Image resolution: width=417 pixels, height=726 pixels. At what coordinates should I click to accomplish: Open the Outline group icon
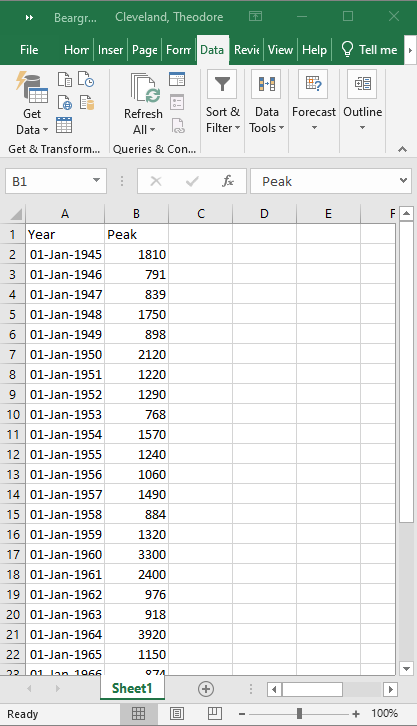362,84
